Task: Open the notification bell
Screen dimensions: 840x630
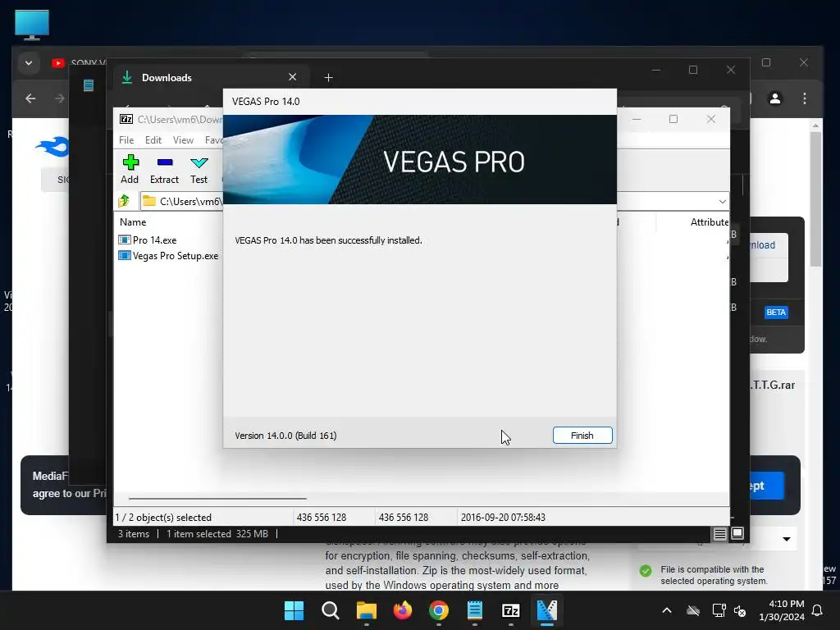Action: click(818, 610)
